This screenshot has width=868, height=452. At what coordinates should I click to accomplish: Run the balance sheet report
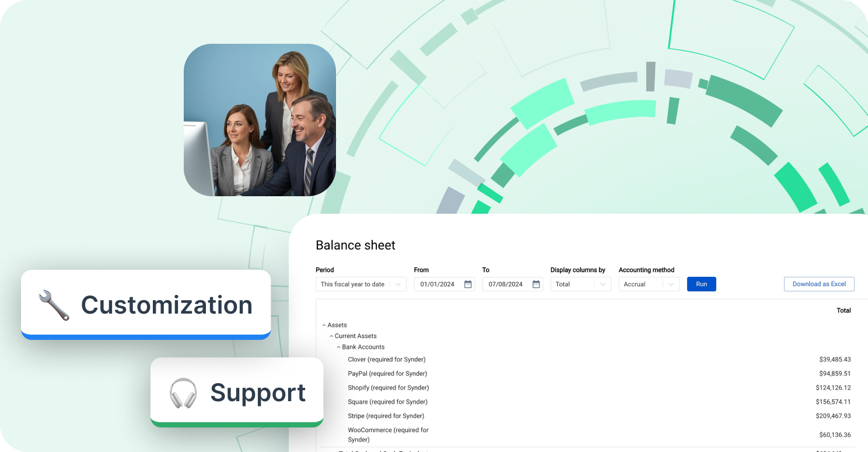[701, 284]
